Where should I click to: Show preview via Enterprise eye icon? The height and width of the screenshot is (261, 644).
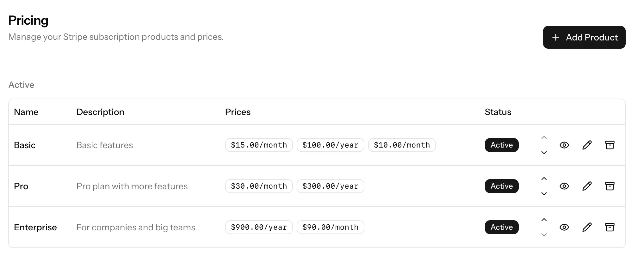[x=564, y=227]
